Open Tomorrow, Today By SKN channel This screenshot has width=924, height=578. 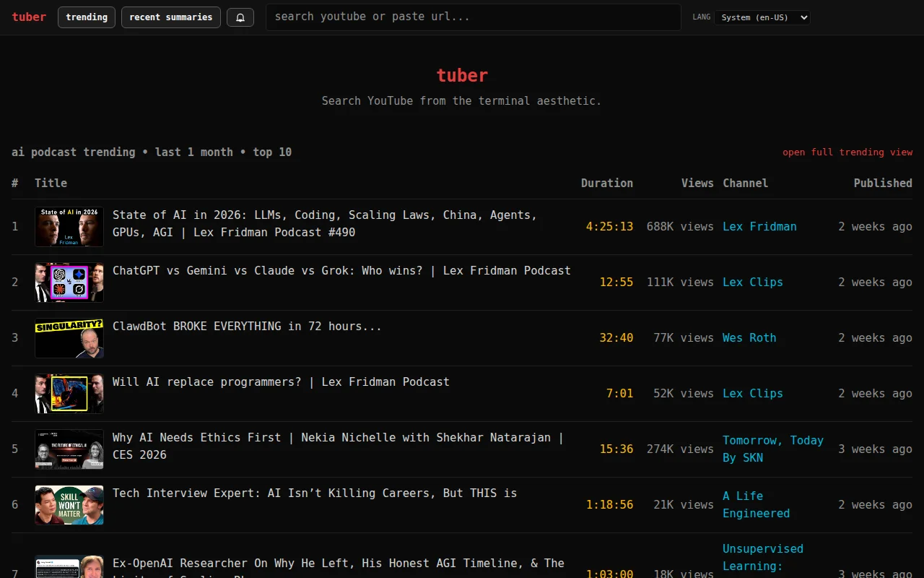773,449
